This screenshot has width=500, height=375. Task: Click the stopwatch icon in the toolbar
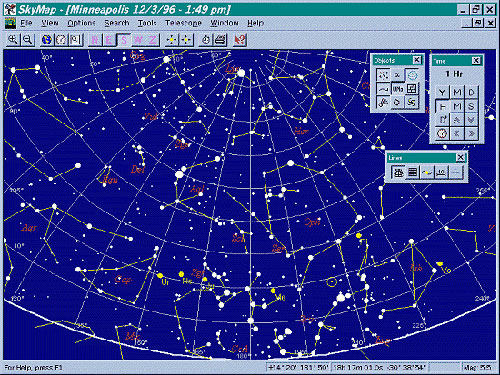(206, 40)
